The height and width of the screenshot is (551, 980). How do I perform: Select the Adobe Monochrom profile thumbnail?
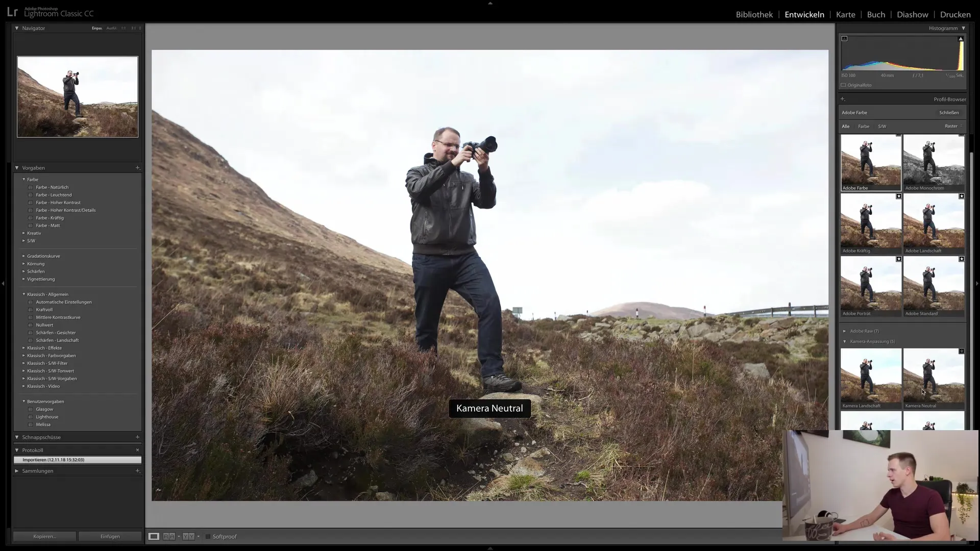click(934, 163)
